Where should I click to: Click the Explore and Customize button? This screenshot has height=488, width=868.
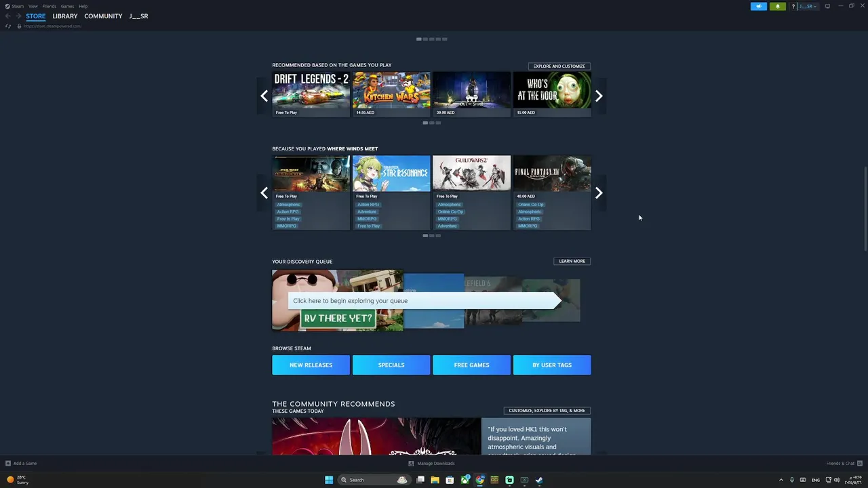(x=559, y=66)
